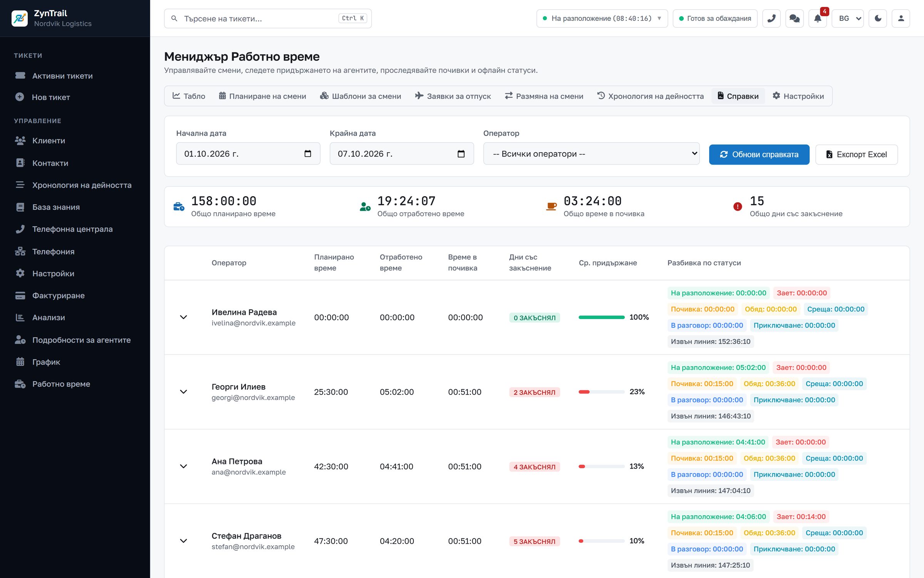The image size is (924, 578).
Task: Open notifications bell with badge
Action: [x=817, y=18]
